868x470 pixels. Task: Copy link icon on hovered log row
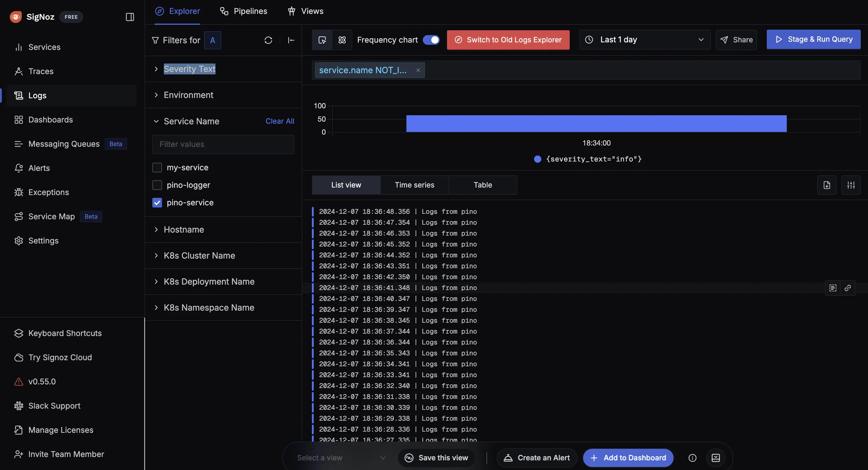point(848,288)
